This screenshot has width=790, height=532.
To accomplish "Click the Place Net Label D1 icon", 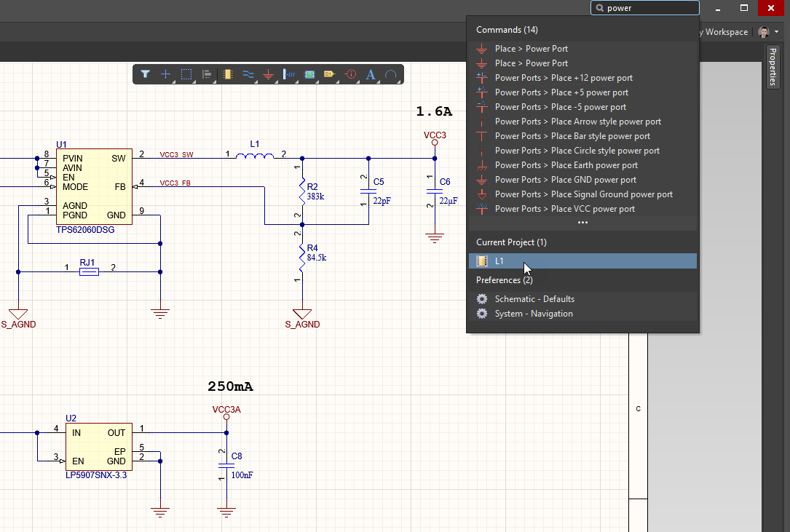I will (329, 74).
